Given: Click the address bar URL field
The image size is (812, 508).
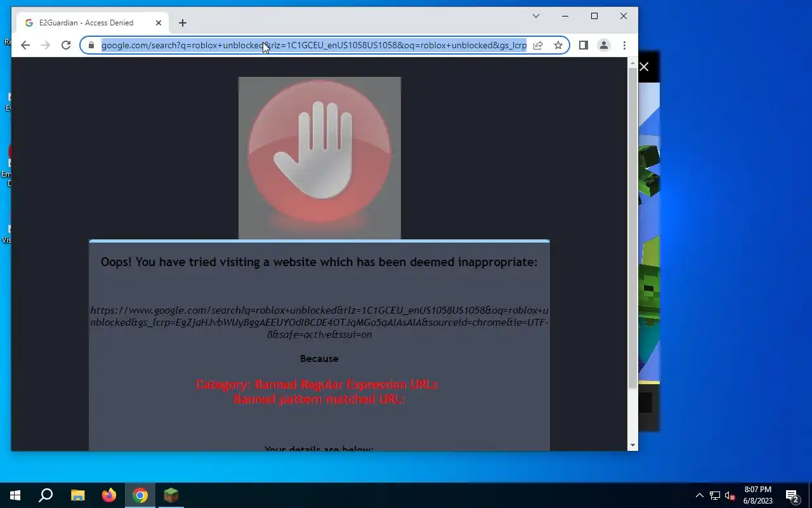Looking at the screenshot, I should click(x=313, y=45).
